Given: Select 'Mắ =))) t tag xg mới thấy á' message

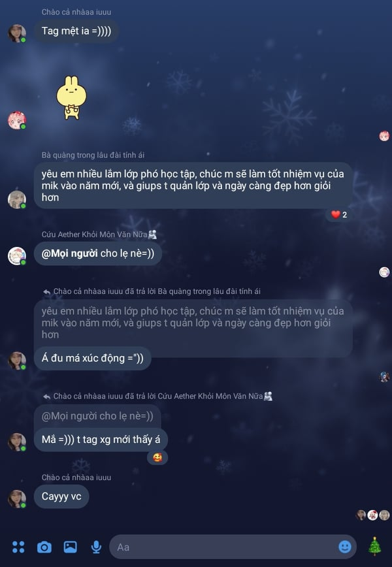Looking at the screenshot, I should coord(101,440).
